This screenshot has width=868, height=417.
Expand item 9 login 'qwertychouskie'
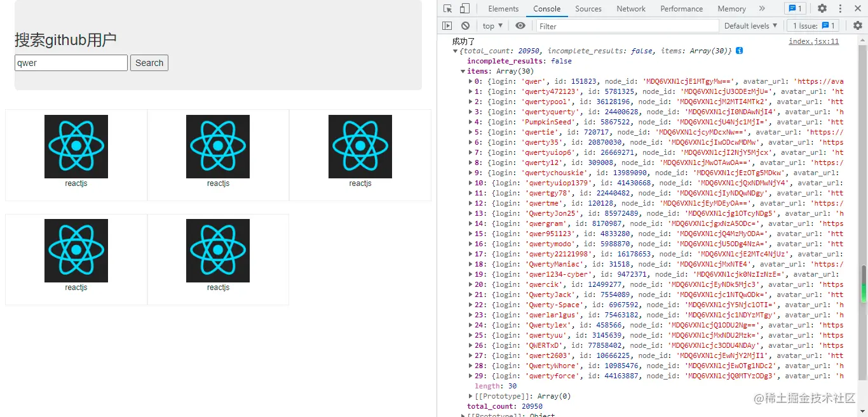point(470,173)
